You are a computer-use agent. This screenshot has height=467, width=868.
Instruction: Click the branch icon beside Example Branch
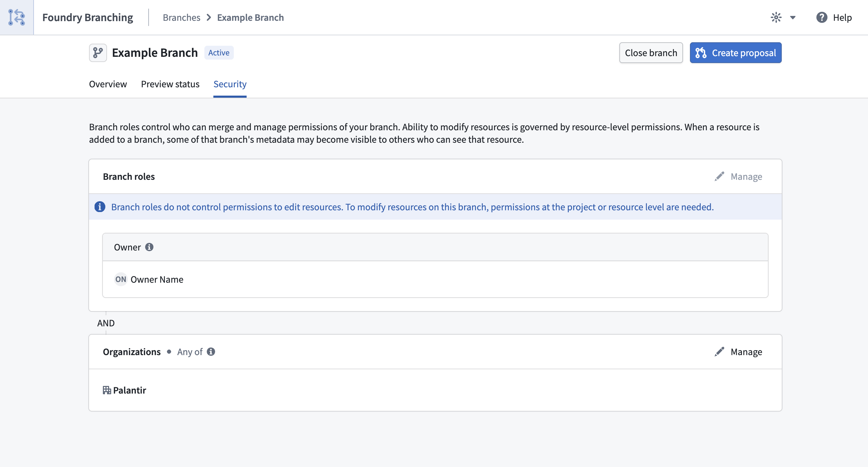point(98,53)
